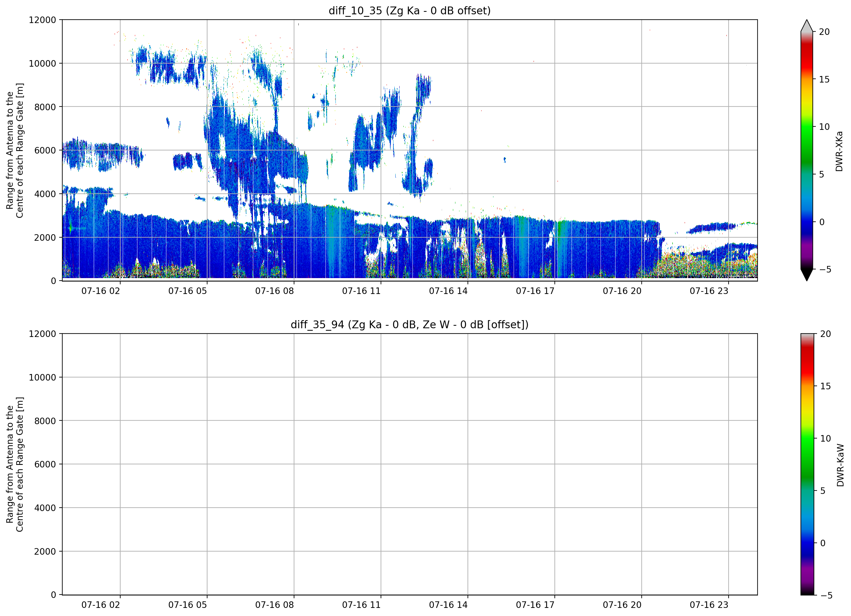Click the 07-16 02 tick label on top plot
This screenshot has height=616, width=851.
101,291
